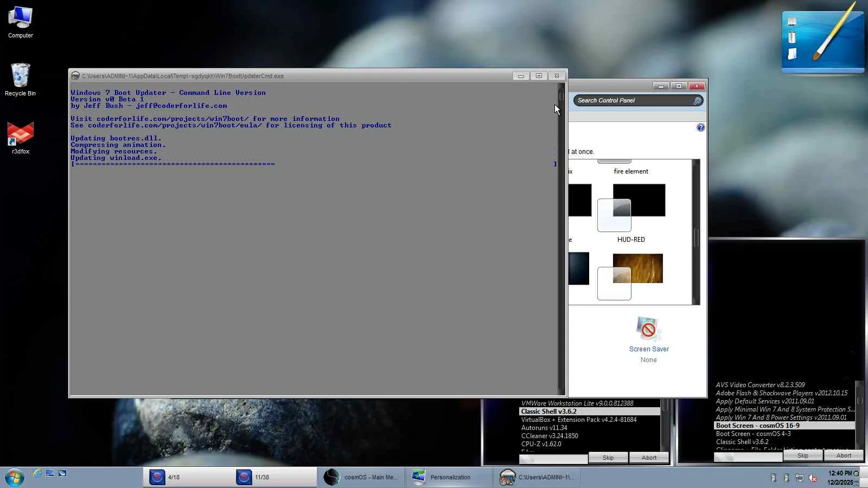This screenshot has height=488, width=868.
Task: Select Classic Shell v3.6.2 in right installer list
Action: tap(742, 442)
